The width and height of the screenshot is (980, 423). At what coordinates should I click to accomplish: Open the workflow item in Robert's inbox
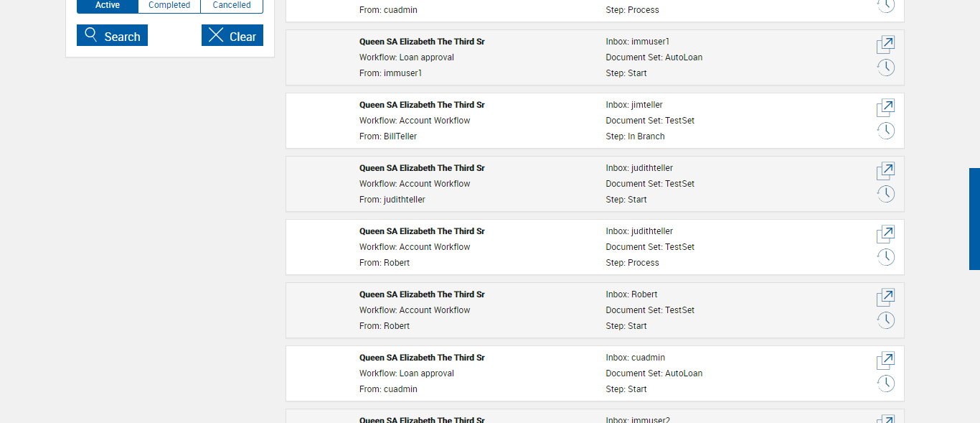tap(886, 297)
